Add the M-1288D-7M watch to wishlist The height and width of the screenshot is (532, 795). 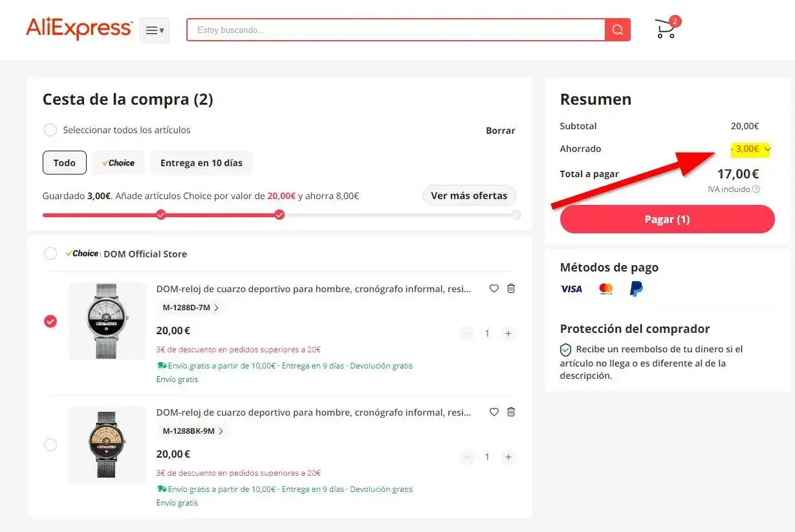494,288
